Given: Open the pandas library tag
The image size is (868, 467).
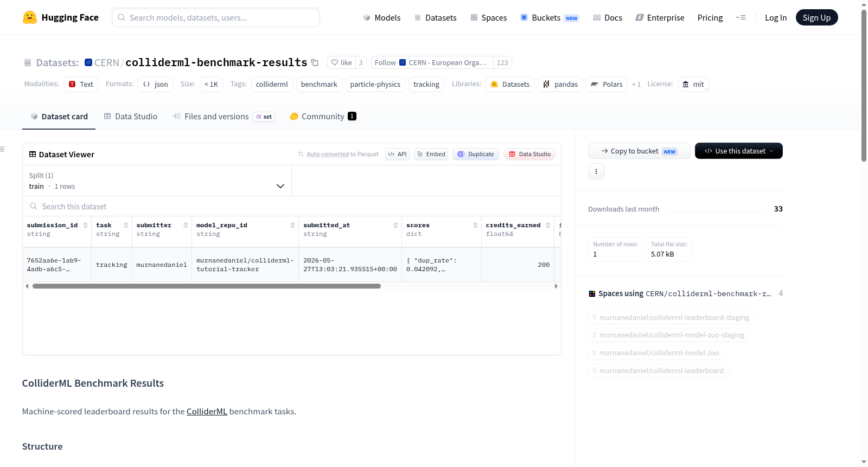Looking at the screenshot, I should [560, 84].
